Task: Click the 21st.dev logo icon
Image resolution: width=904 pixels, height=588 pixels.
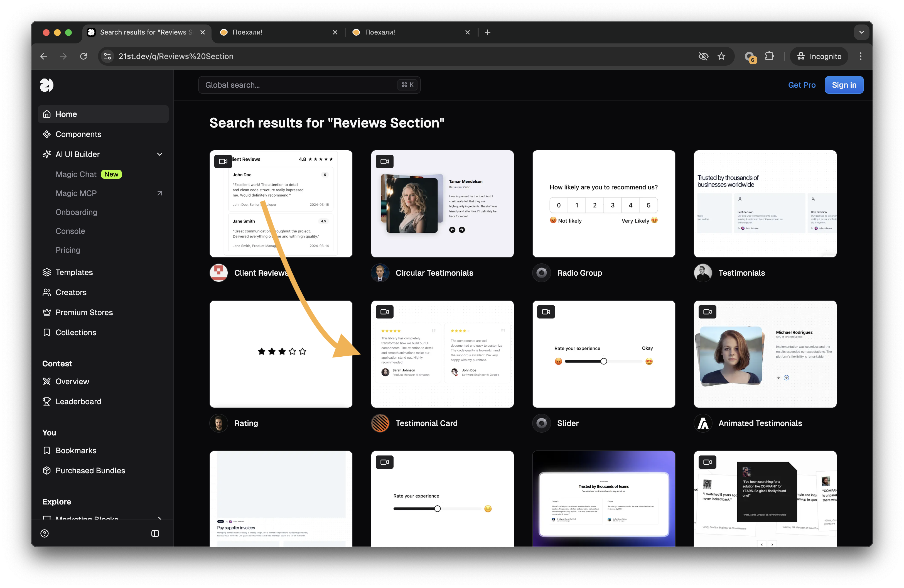Action: point(47,85)
